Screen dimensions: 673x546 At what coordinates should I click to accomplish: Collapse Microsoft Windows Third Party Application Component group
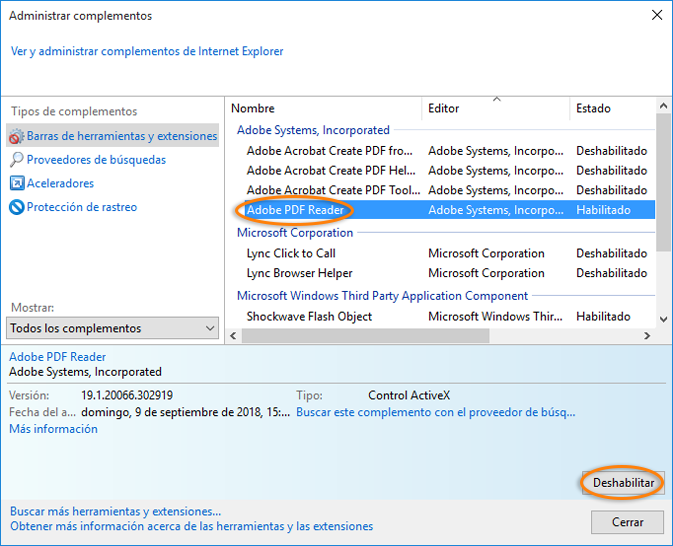[382, 296]
